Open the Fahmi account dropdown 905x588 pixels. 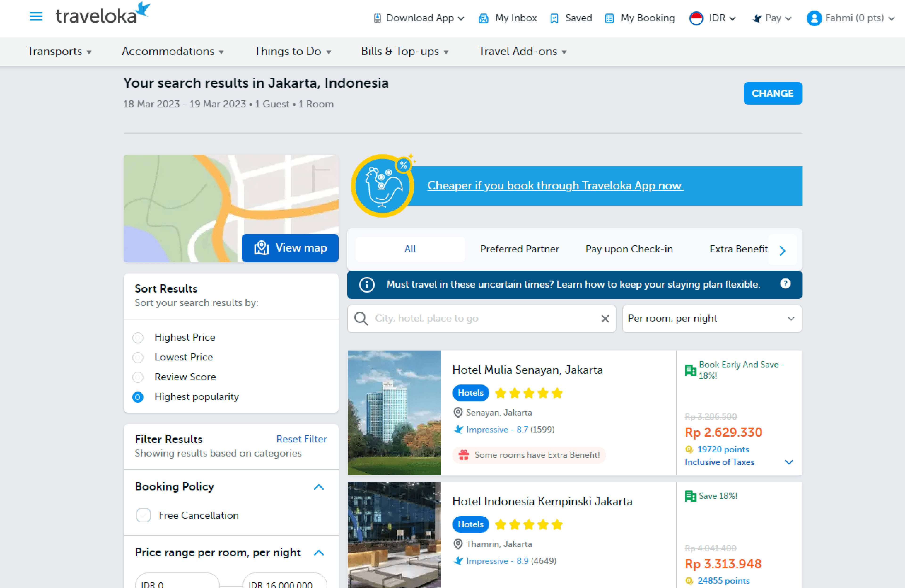point(851,18)
